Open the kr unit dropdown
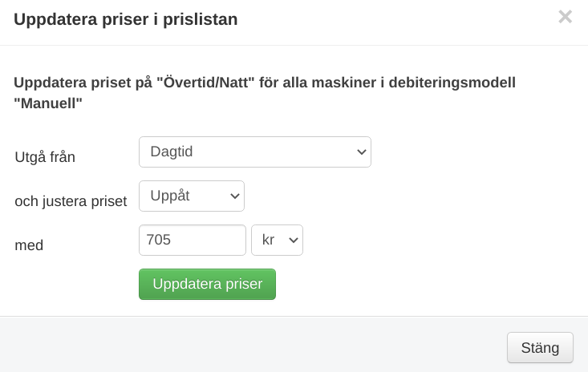588x372 pixels. click(x=277, y=240)
